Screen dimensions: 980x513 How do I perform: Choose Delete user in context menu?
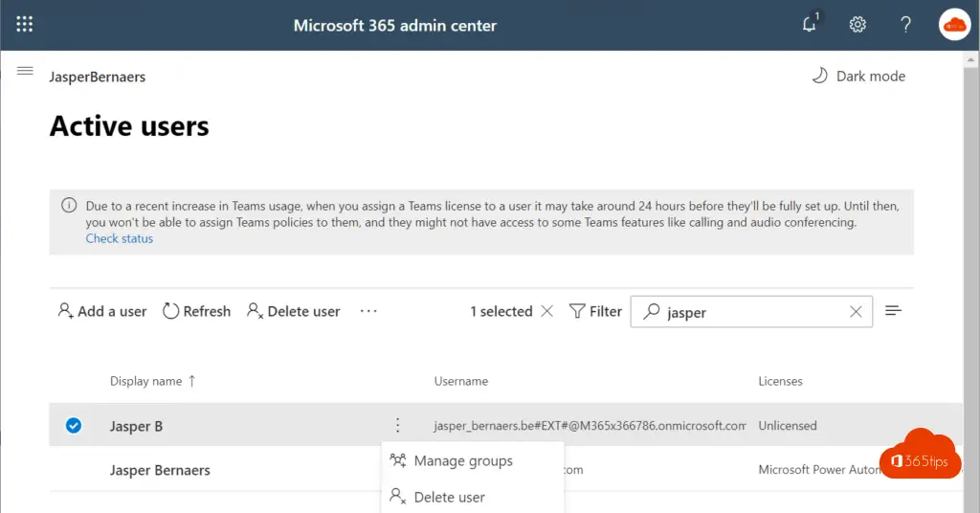[449, 498]
